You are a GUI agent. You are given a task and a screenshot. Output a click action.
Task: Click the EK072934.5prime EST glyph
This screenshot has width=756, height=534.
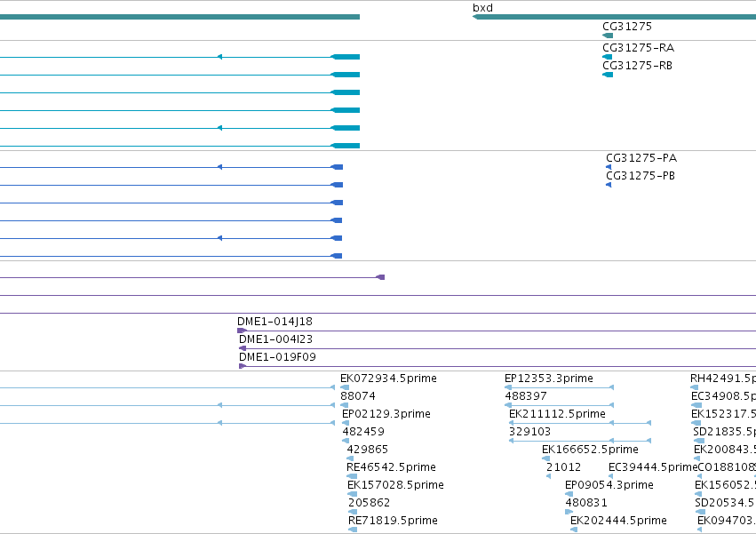pyautogui.click(x=345, y=387)
